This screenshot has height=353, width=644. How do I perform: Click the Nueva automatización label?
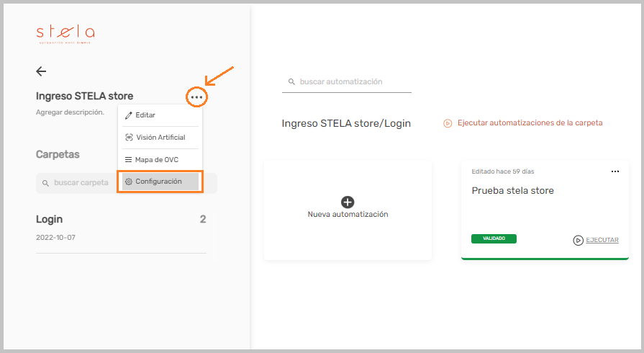click(x=348, y=215)
